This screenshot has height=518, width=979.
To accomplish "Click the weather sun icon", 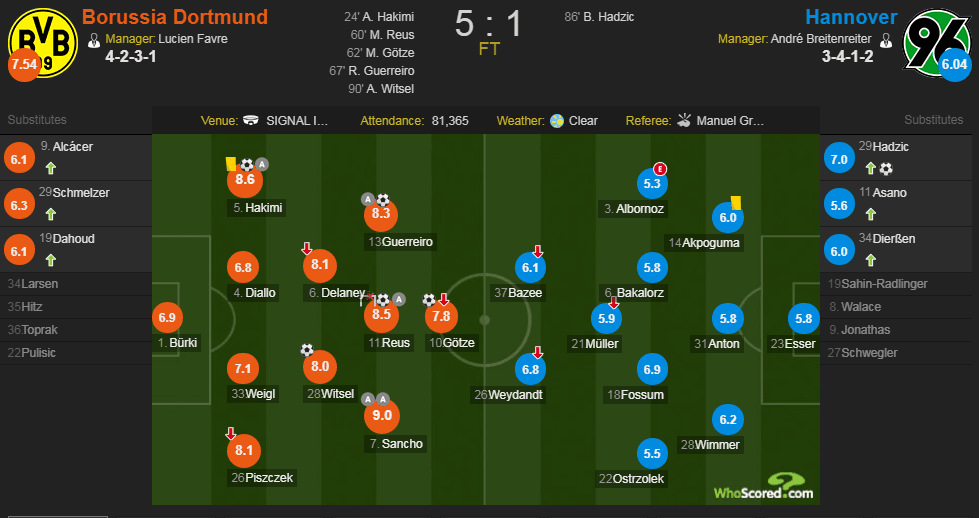I will [557, 121].
